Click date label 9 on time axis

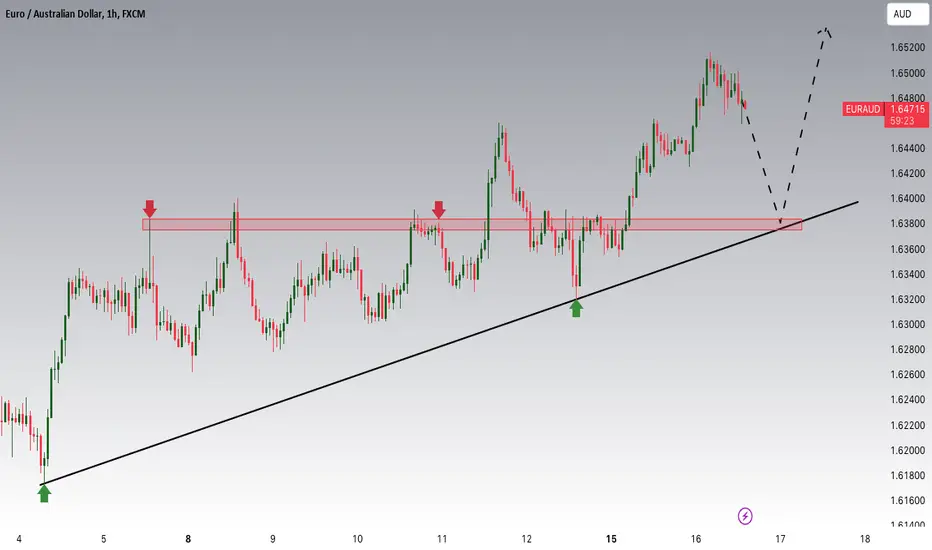click(273, 539)
